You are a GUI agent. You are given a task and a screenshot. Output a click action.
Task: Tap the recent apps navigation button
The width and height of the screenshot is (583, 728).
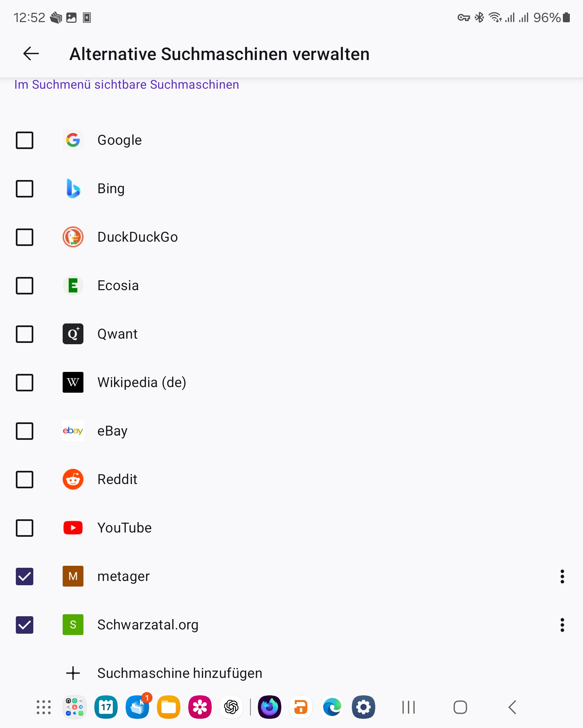click(408, 707)
